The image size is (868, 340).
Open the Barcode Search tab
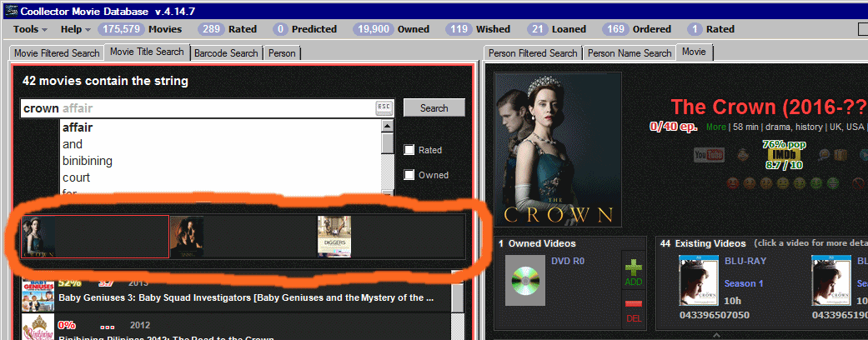(226, 53)
